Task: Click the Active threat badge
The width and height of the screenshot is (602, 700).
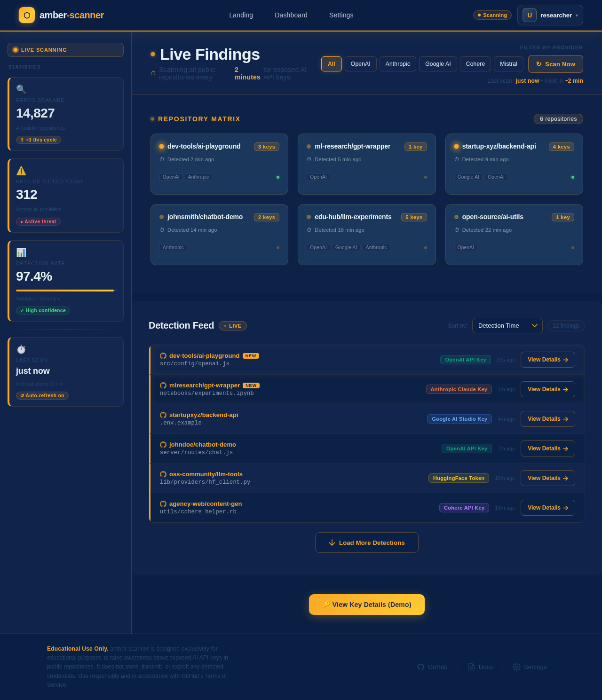Action: coord(38,221)
